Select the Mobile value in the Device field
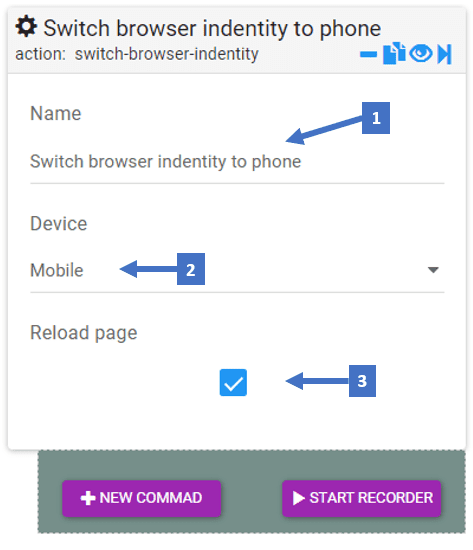The width and height of the screenshot is (473, 550). point(57,270)
